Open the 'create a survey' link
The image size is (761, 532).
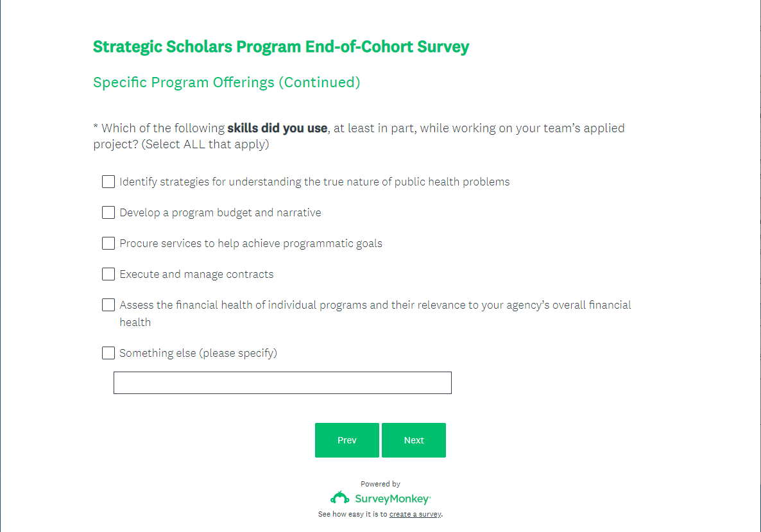(415, 515)
